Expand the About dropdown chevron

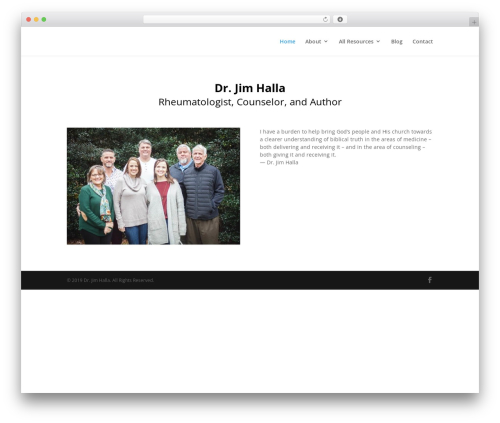point(326,42)
